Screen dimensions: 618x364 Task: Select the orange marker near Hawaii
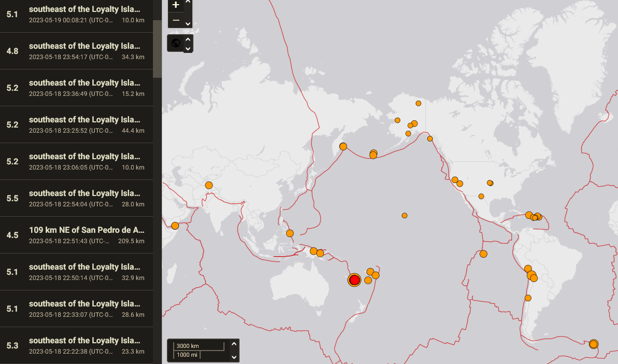point(404,216)
